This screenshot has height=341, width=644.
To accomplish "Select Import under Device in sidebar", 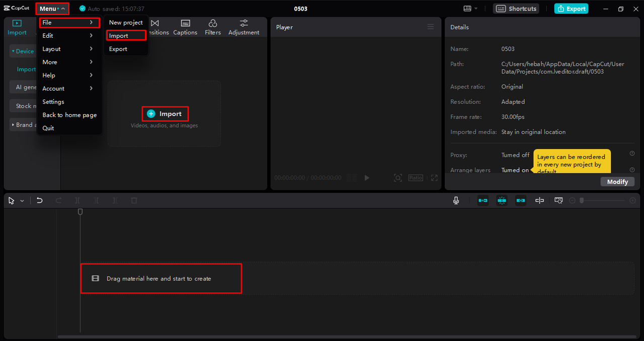I will tap(26, 69).
